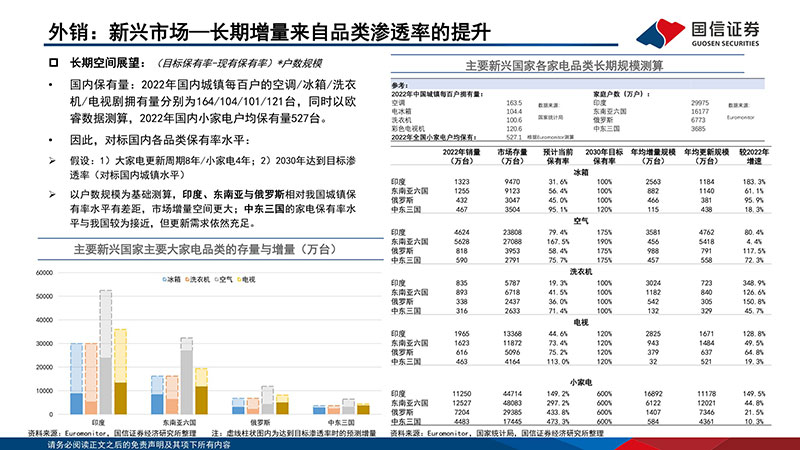Click the 2022年销量 column header

click(x=461, y=157)
